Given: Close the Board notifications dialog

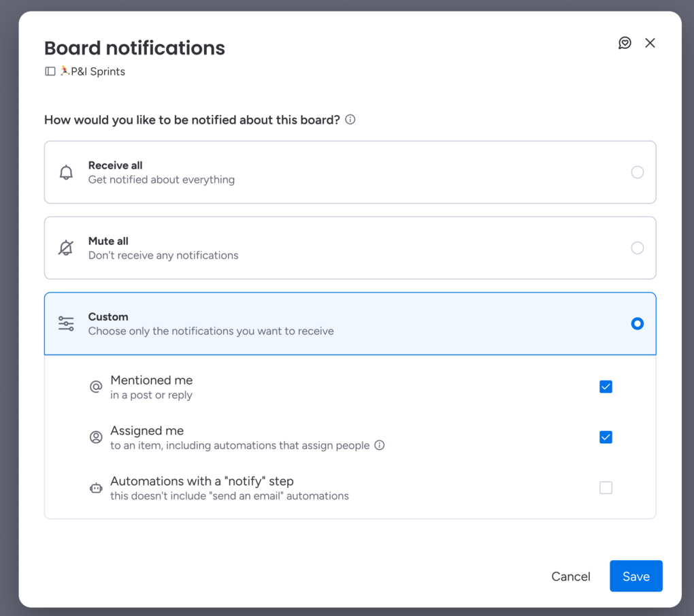Looking at the screenshot, I should tap(650, 43).
